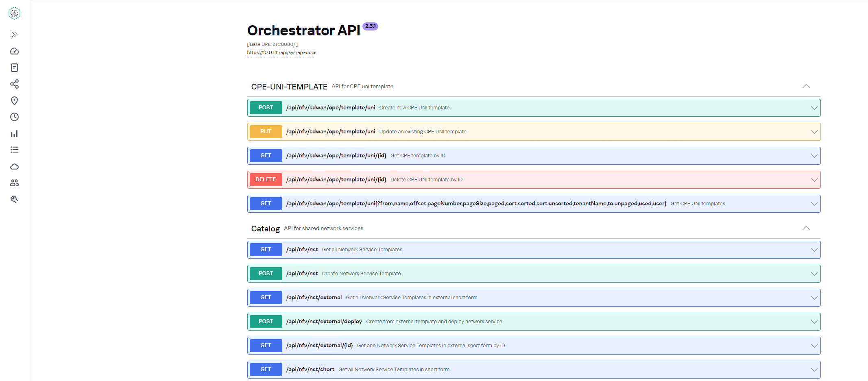Screen dimensions: 868x381
Task: Click the /api/nfv/nst/external/deploy endpoint path
Action: [324, 322]
